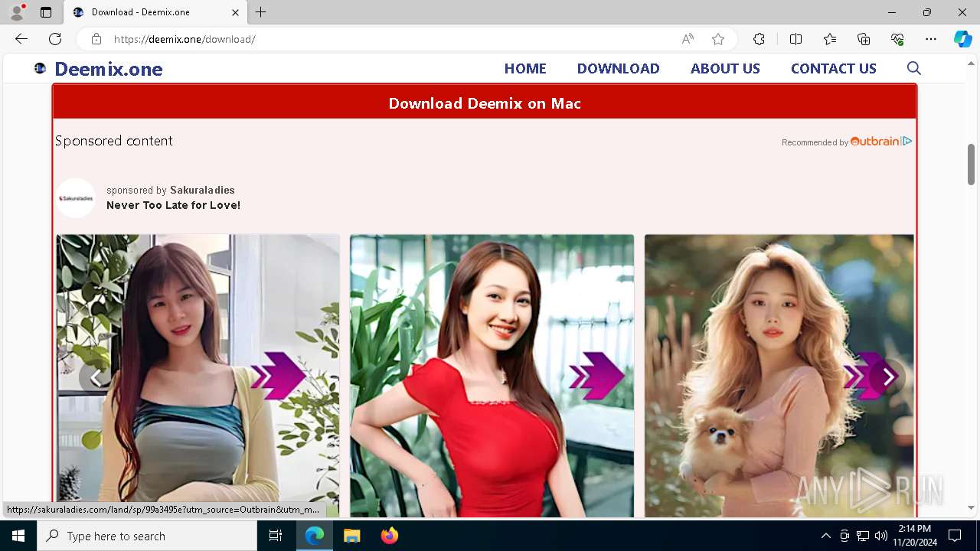Click the address bar URL
The height and width of the screenshot is (551, 980).
click(185, 39)
